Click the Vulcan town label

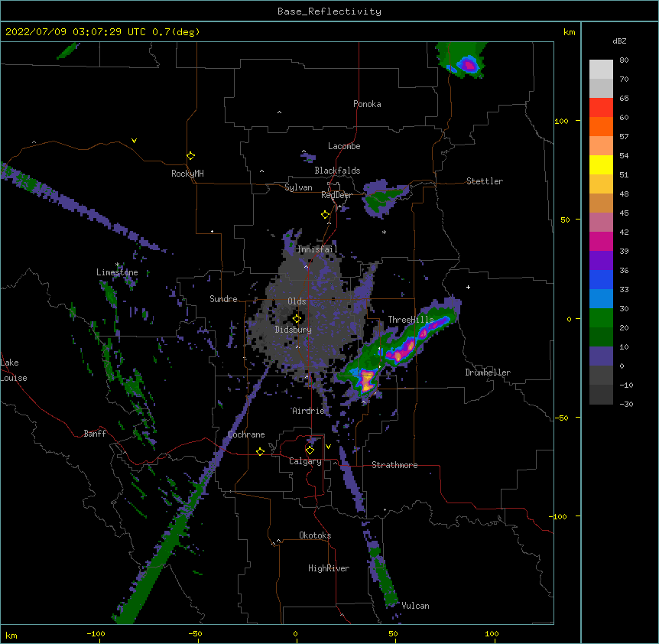(415, 606)
